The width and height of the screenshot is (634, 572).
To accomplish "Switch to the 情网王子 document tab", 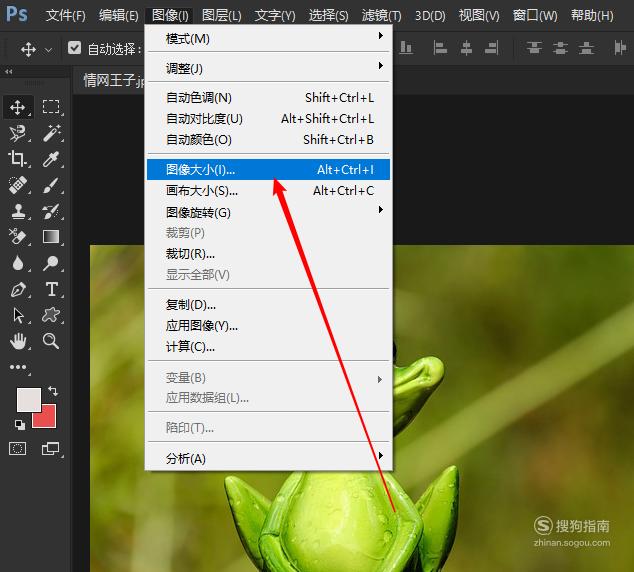I will click(113, 80).
